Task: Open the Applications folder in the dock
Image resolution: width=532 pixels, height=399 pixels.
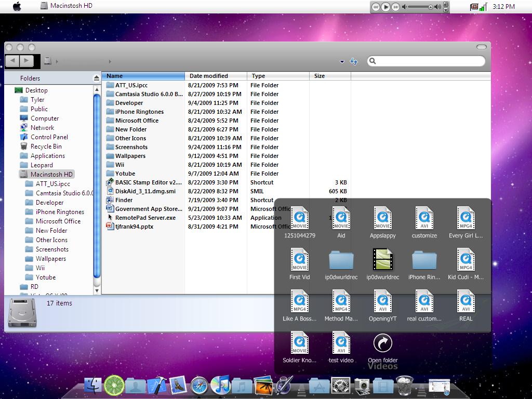Action: click(x=319, y=386)
